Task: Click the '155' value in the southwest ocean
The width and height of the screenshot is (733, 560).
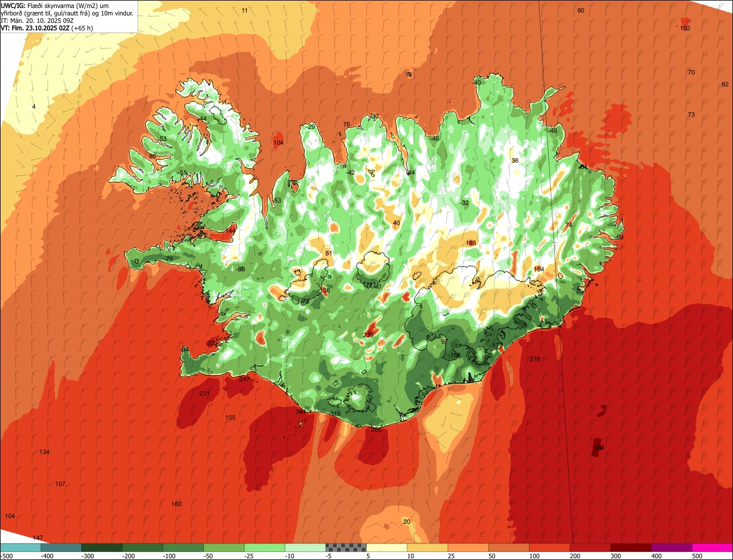Action: [x=230, y=417]
